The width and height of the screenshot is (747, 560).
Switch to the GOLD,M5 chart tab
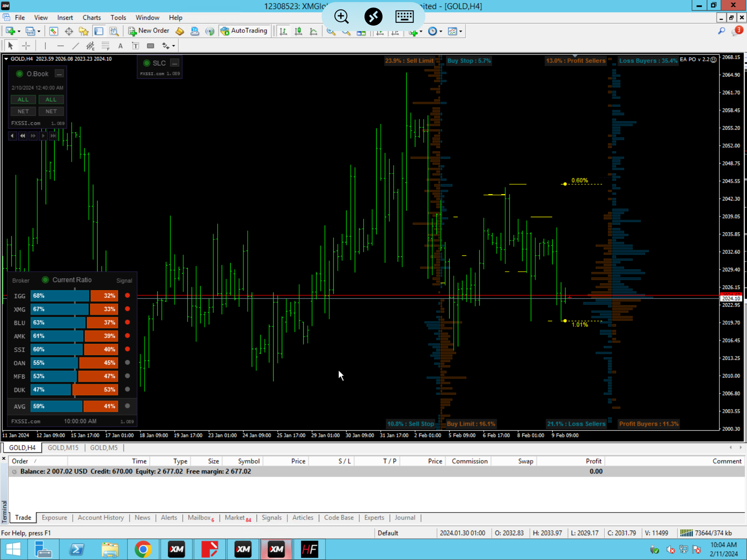104,448
